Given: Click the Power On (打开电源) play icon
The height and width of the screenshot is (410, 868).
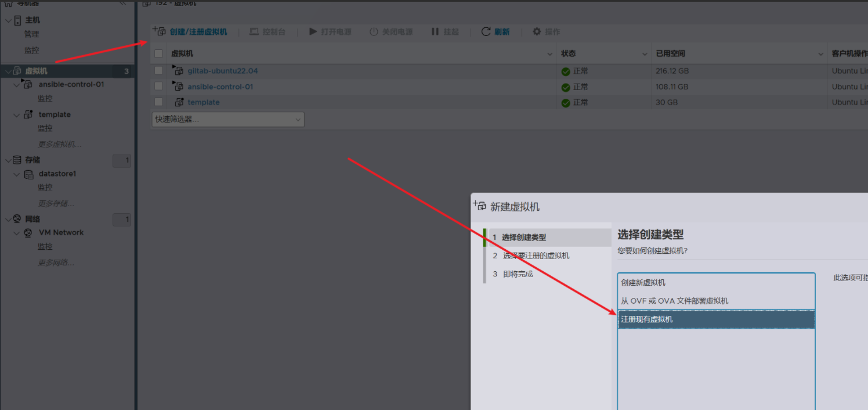Looking at the screenshot, I should tap(313, 32).
